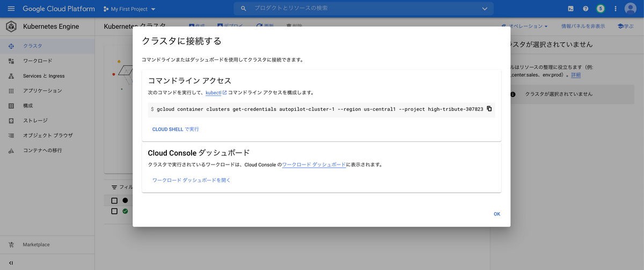The image size is (644, 270).
Task: Open コンテナへの移行 in sidebar
Action: tap(47, 151)
